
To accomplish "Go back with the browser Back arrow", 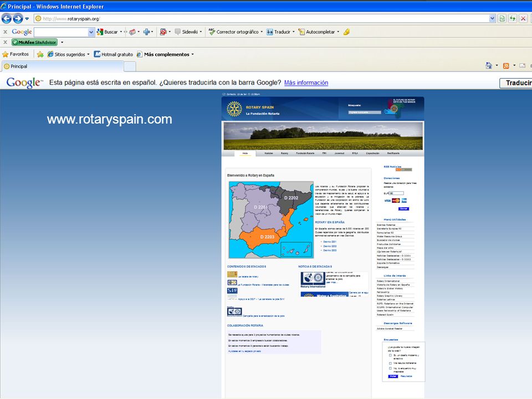I will click(6, 19).
